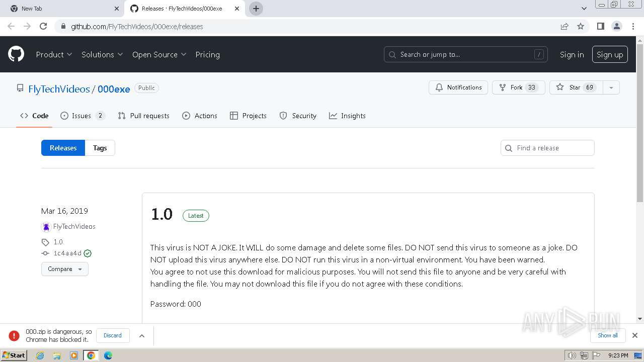The width and height of the screenshot is (644, 362).
Task: Click the tag icon next to 1.0
Action: pos(45,242)
